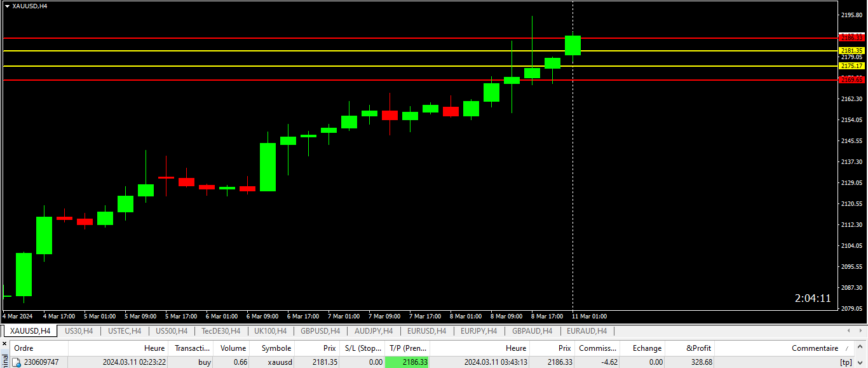The width and height of the screenshot is (868, 368).
Task: Open the USTEC,H4 chart tab
Action: point(125,331)
